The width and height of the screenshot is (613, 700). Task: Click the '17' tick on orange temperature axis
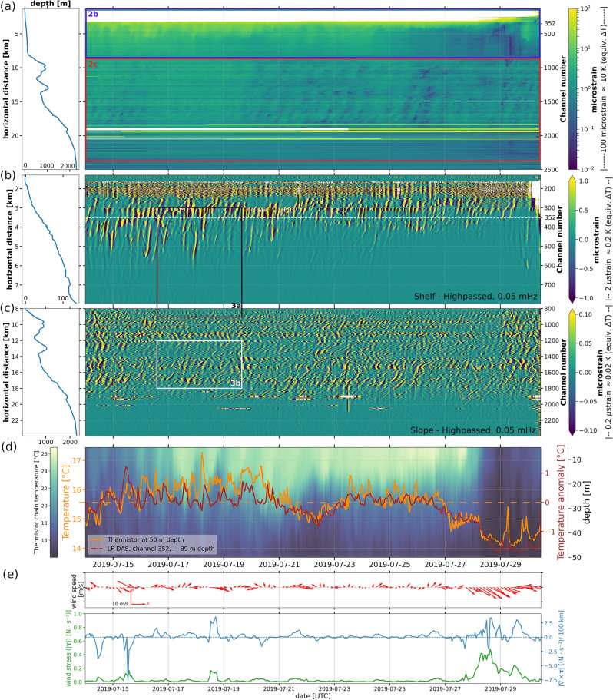coord(77,460)
